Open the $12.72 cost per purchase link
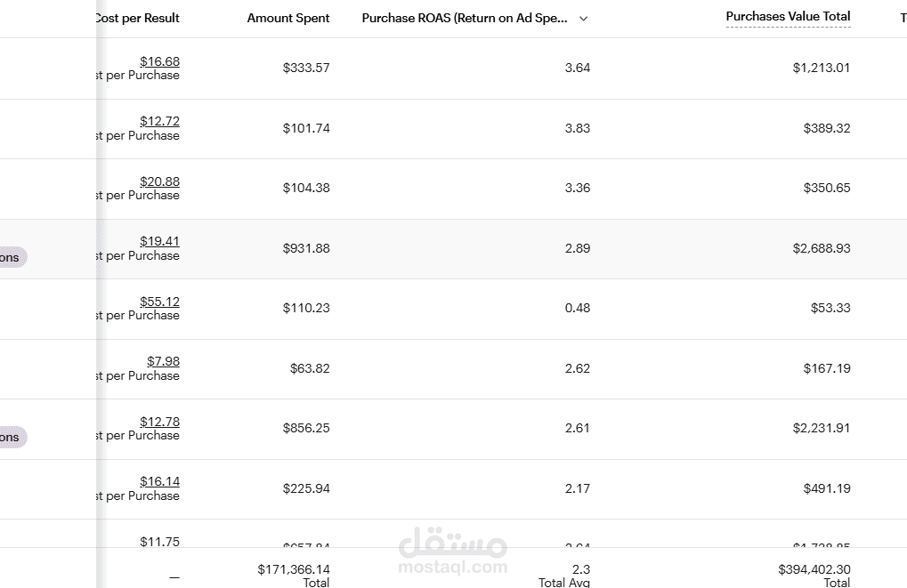The width and height of the screenshot is (907, 588). point(159,121)
